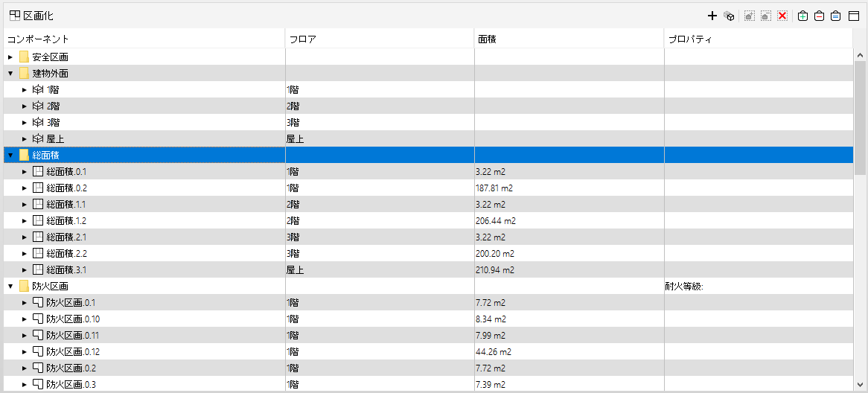The height and width of the screenshot is (393, 868).
Task: Select the 防火区画.0.12 row
Action: [x=427, y=351]
